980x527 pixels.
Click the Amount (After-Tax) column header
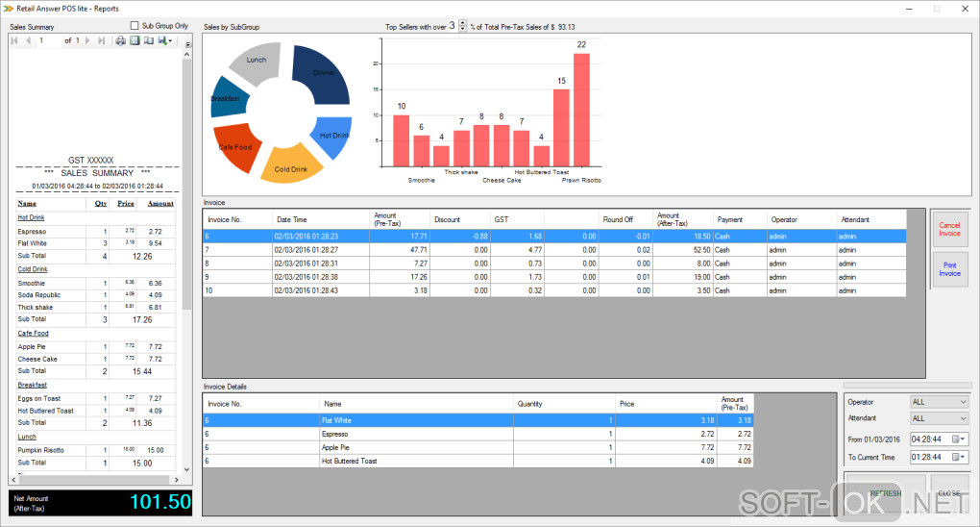click(x=683, y=219)
